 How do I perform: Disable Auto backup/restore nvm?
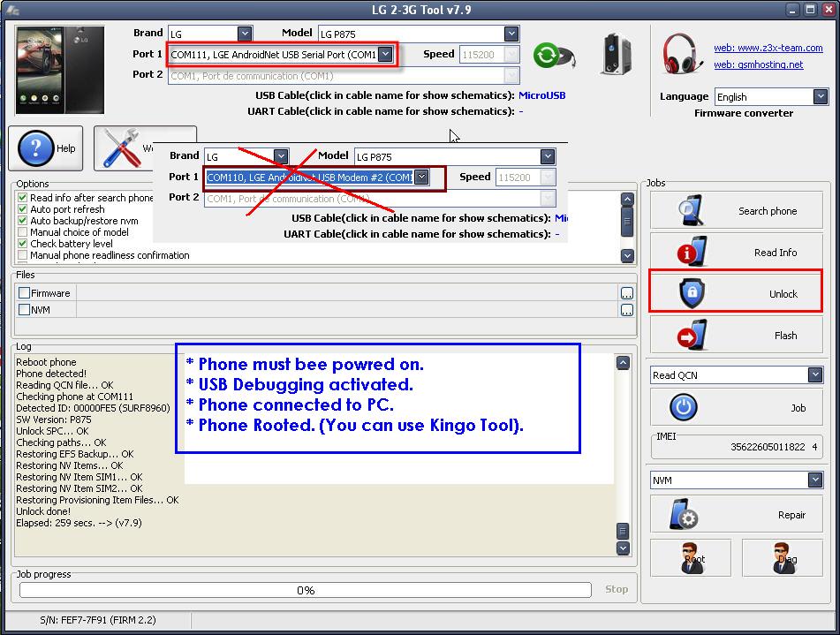22,221
